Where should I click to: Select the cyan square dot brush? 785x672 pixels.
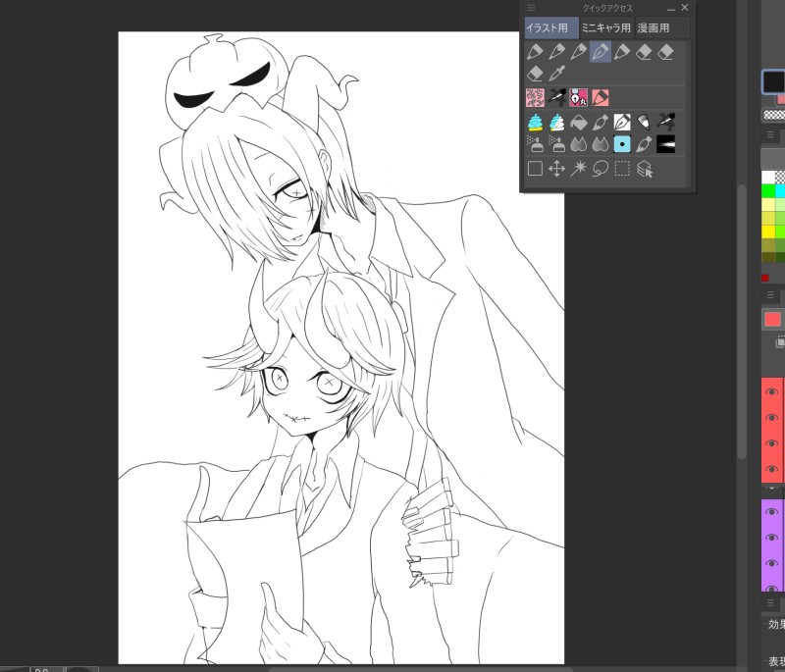(622, 144)
